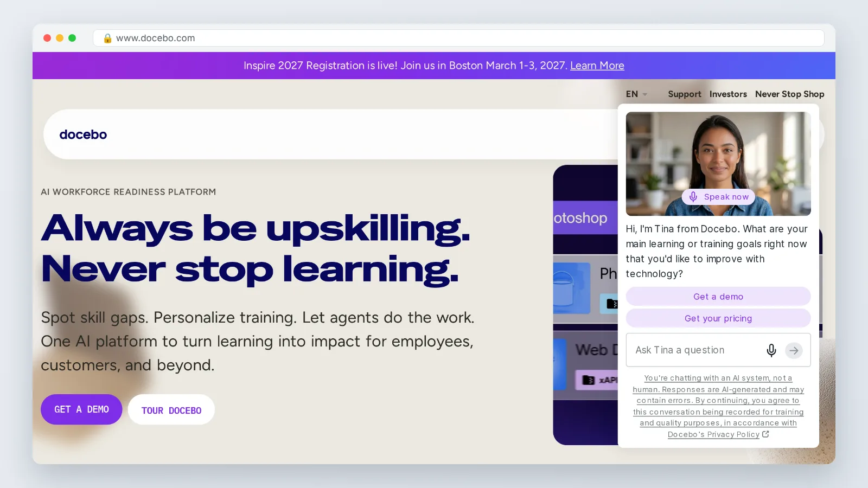The width and height of the screenshot is (868, 488).
Task: Send the question with the arrow button
Action: pos(794,350)
